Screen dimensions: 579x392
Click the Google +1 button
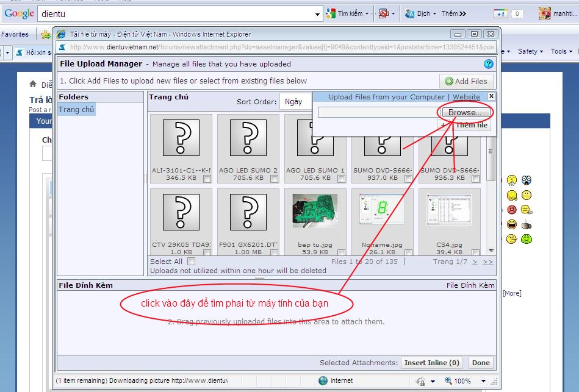click(501, 14)
